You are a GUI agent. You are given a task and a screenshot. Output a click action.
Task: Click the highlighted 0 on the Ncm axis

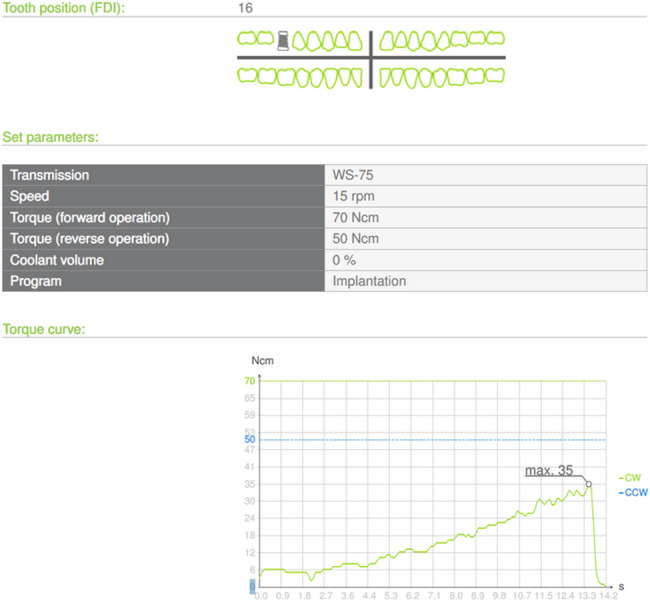252,587
